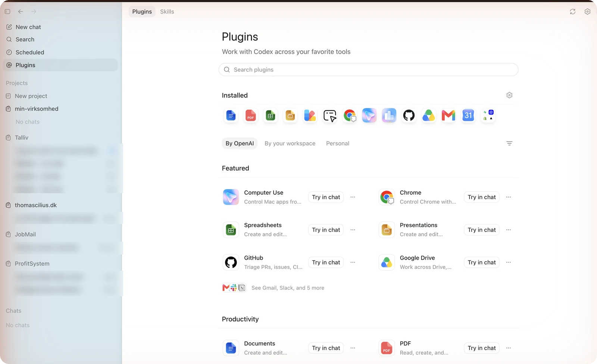Click the Google Drive featured plugin icon
The width and height of the screenshot is (597, 364).
pos(387,262)
